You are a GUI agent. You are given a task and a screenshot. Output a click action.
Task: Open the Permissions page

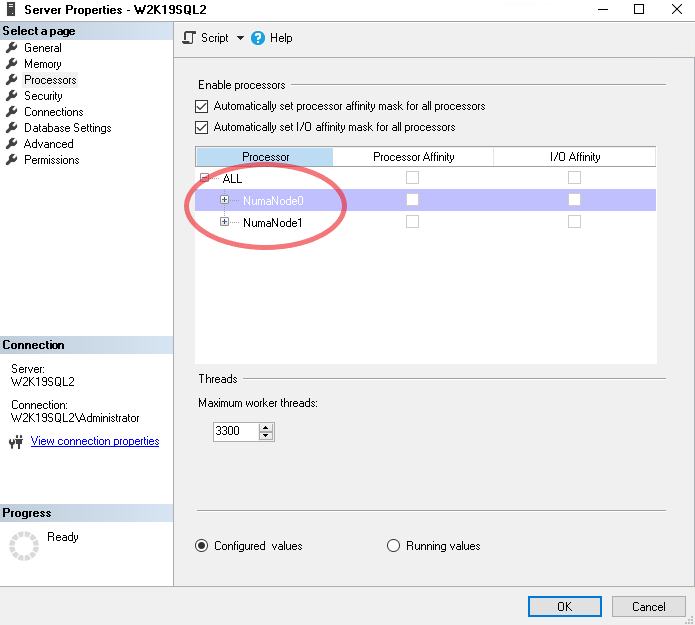tap(51, 160)
